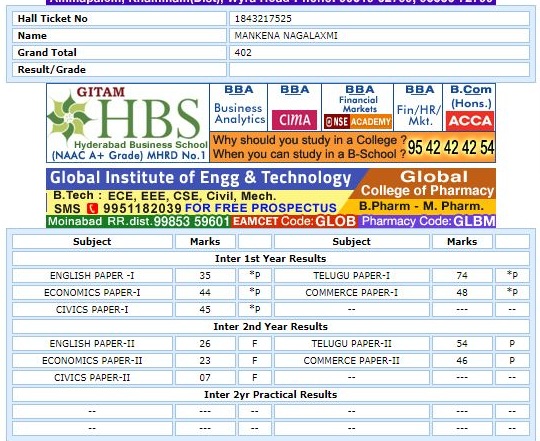540x441 pixels.
Task: Open Global Institute of Engg & Technology banner
Action: [200, 178]
